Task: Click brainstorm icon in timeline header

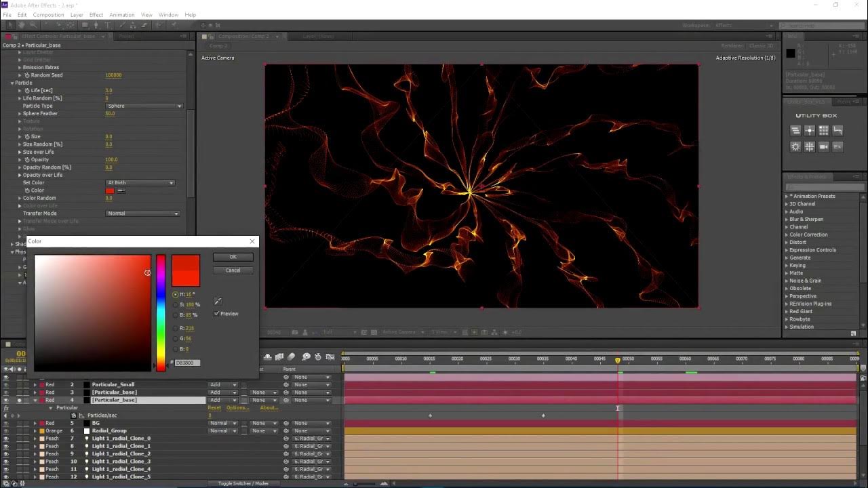Action: [306, 357]
